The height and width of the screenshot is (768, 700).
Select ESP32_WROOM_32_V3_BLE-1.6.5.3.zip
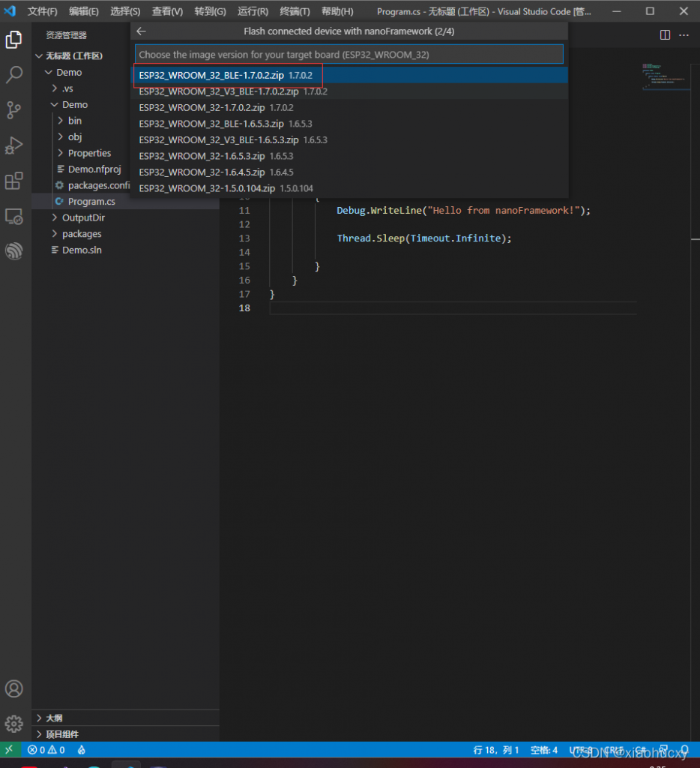click(351, 140)
